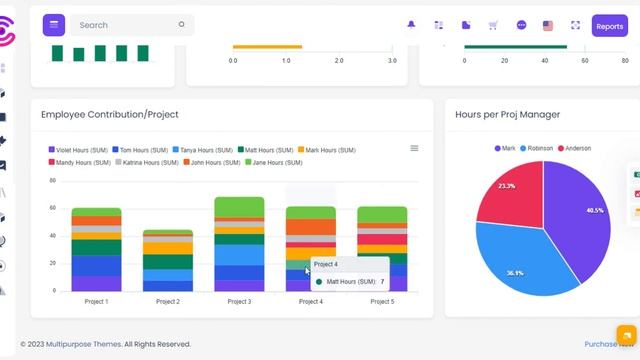Click the green Jane segment in Project 3 bar
The image size is (640, 360).
pyautogui.click(x=239, y=207)
